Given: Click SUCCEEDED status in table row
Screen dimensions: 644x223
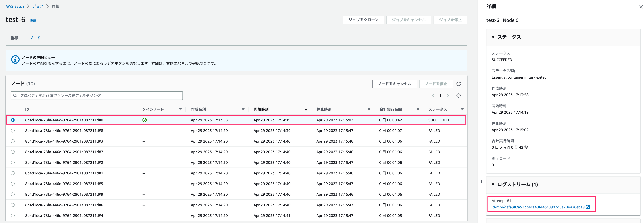Looking at the screenshot, I should coord(438,120).
